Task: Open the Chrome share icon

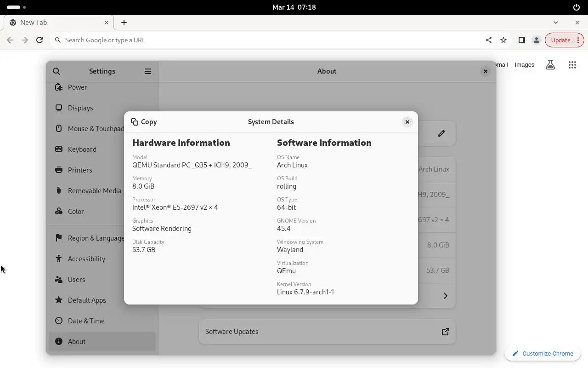Action: point(489,40)
